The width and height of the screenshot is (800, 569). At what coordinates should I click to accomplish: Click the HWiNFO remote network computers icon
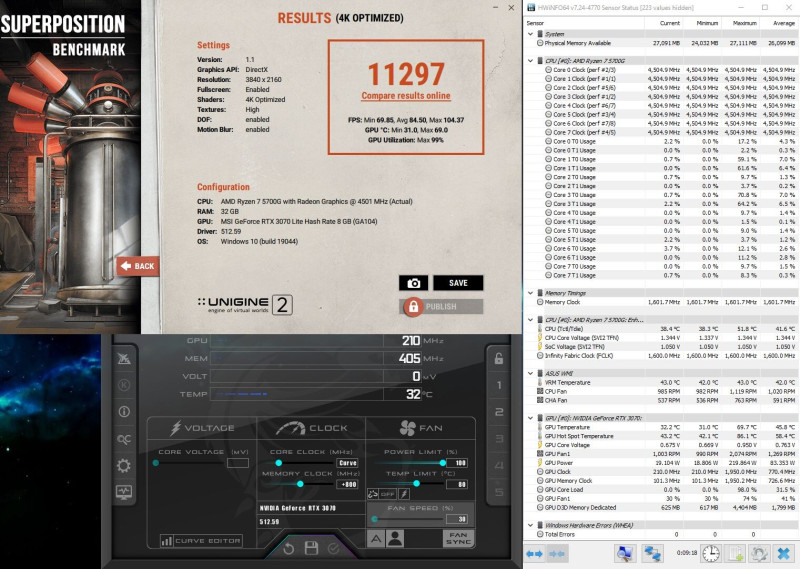click(x=652, y=554)
